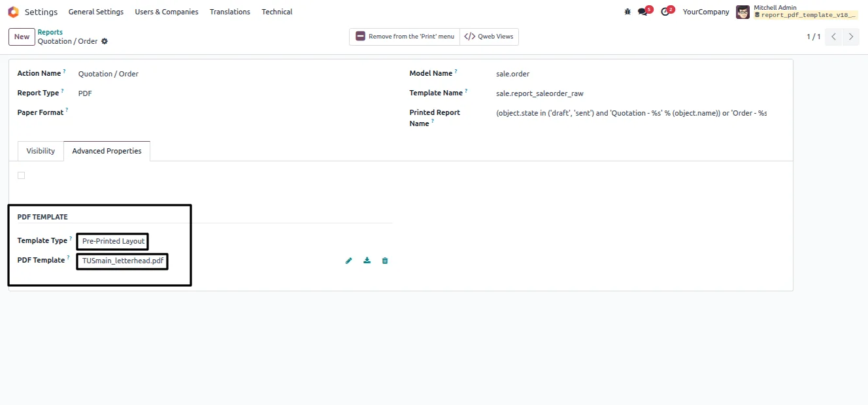Edit the PDF template with pencil icon
Viewport: 868px width, 405px height.
[348, 261]
